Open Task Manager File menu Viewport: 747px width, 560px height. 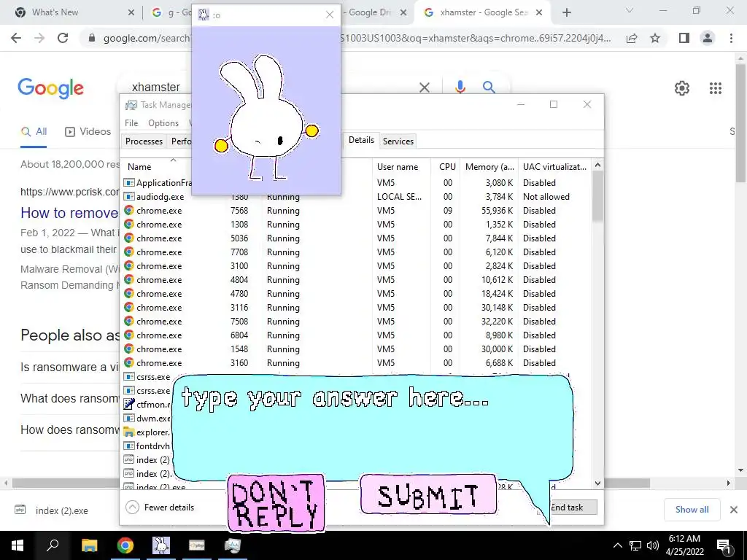tap(131, 122)
